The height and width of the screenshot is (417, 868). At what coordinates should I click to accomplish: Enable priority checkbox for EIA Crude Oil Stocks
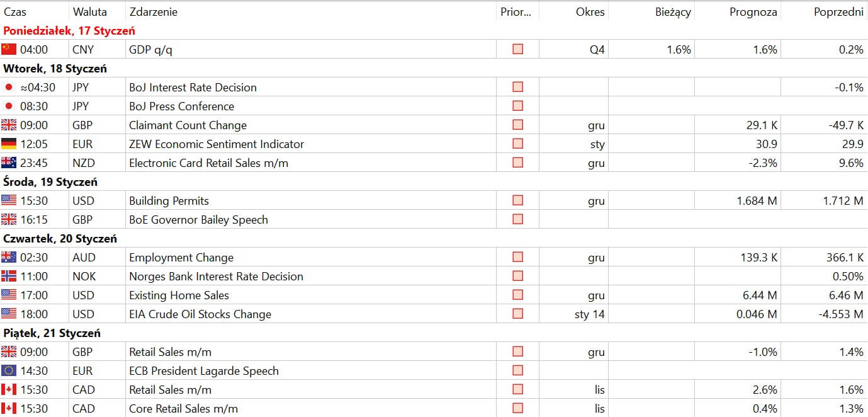coord(517,314)
